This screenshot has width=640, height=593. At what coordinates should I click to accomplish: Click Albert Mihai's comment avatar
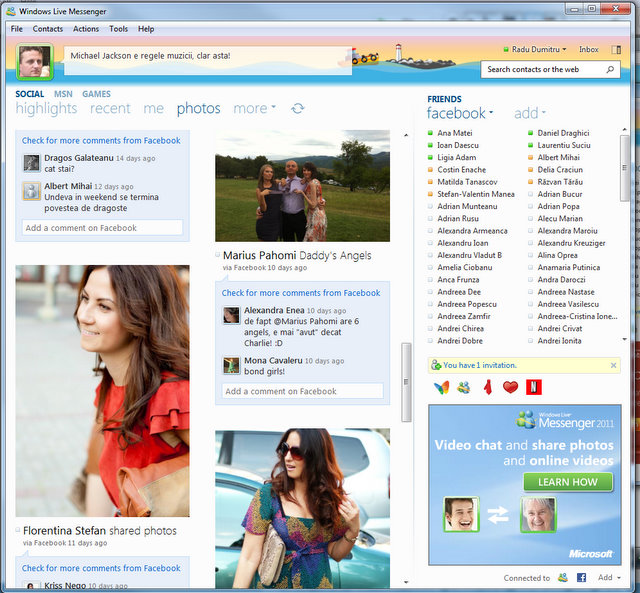tap(31, 191)
